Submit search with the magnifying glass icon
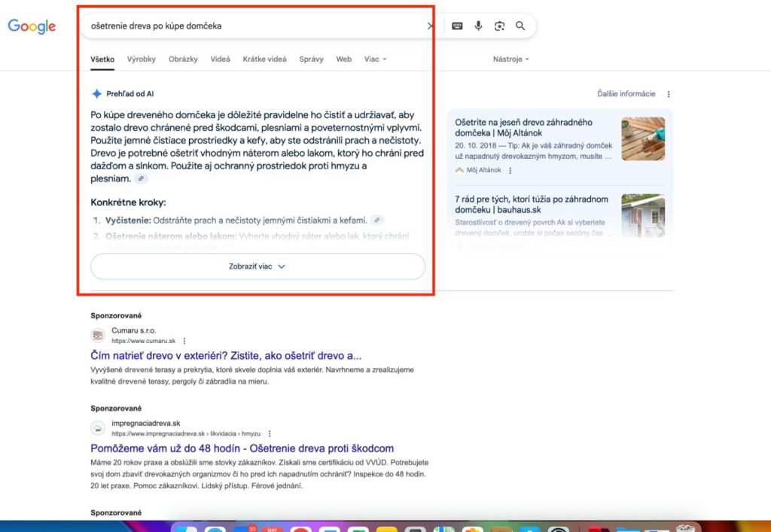 click(x=520, y=26)
